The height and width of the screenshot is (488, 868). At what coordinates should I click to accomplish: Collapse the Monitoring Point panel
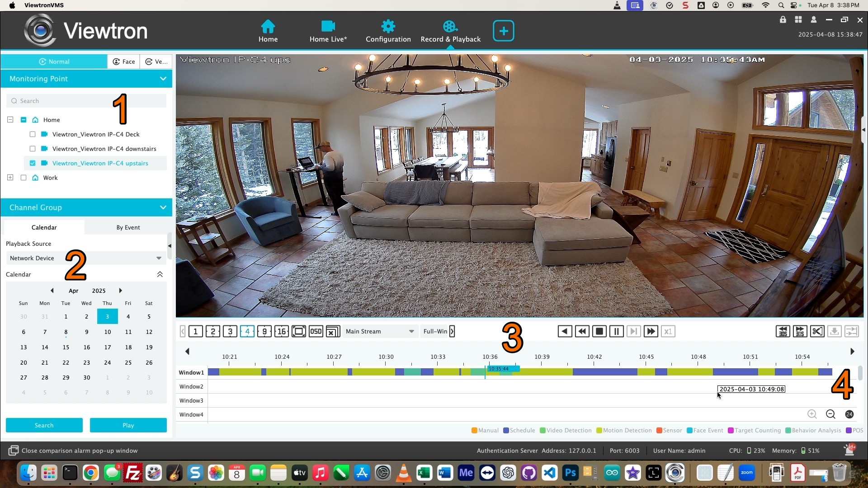[163, 79]
